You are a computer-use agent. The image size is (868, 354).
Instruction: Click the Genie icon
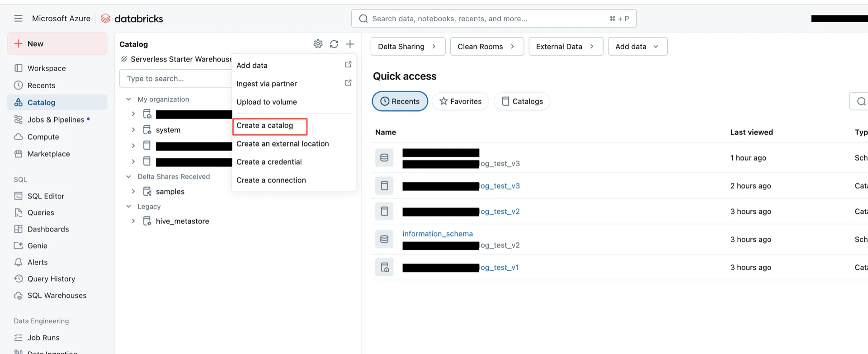18,245
